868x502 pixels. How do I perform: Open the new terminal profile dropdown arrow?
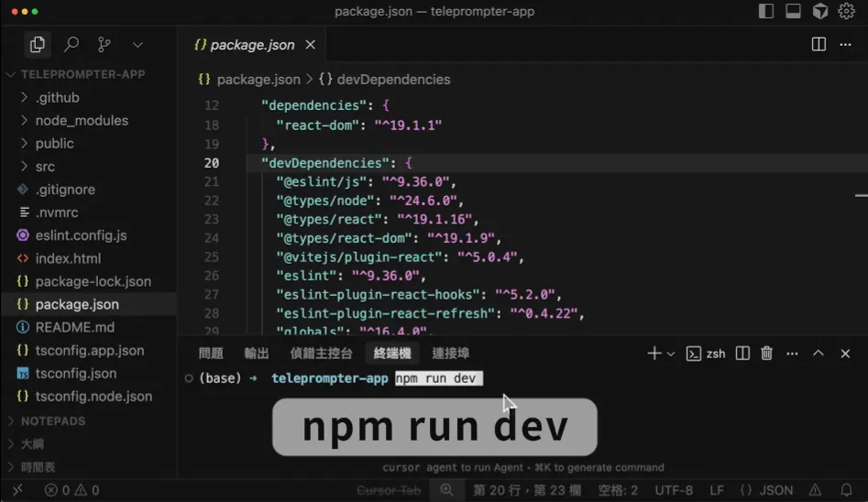671,354
